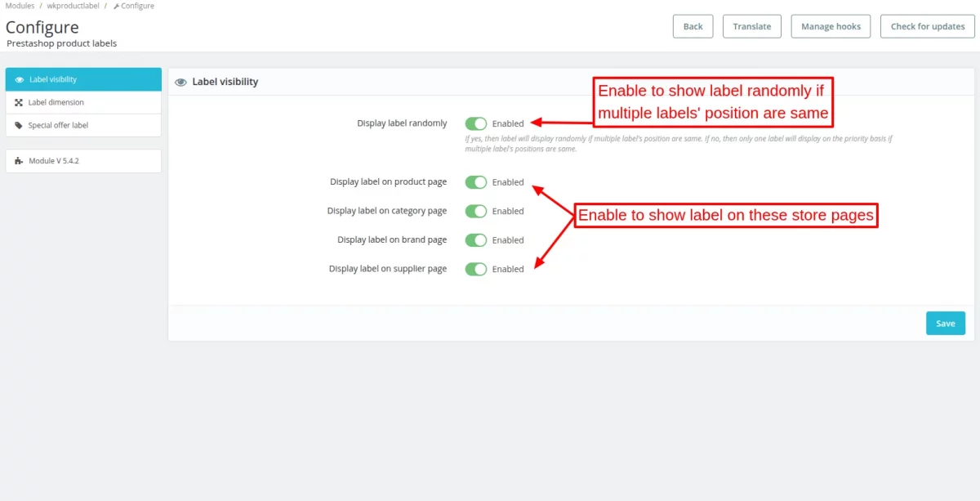Click the Display label on brand page text
This screenshot has width=980, height=501.
coord(392,239)
